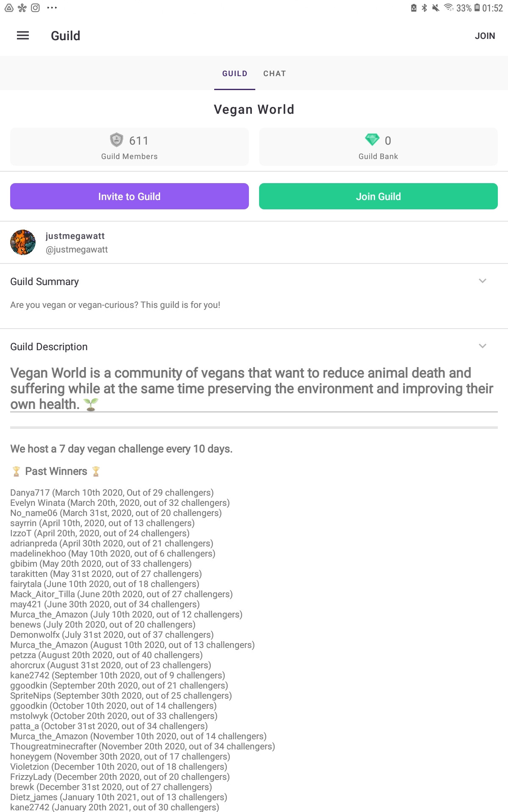
Task: Tap the Instagram notification icon in status bar
Action: click(36, 8)
